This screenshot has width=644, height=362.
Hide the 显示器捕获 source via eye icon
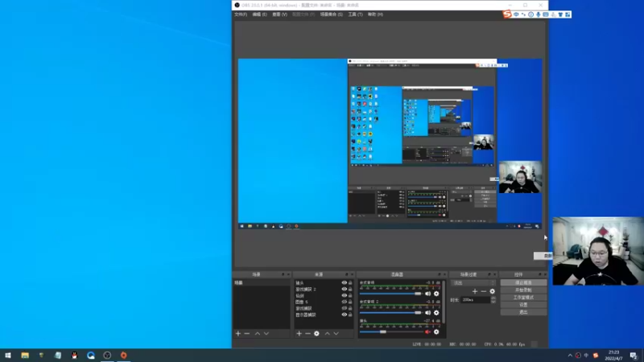[x=345, y=315]
